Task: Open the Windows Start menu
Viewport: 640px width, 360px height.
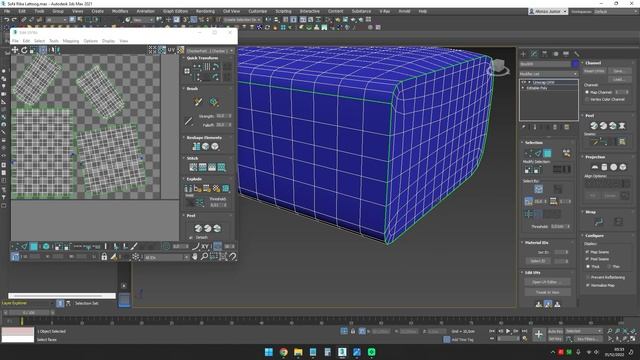Action: click(269, 352)
